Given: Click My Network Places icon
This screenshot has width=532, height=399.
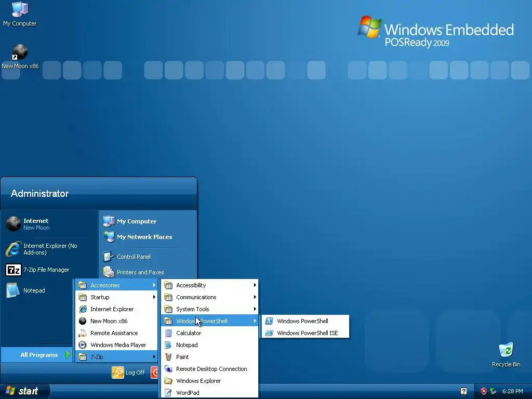Looking at the screenshot, I should point(109,237).
